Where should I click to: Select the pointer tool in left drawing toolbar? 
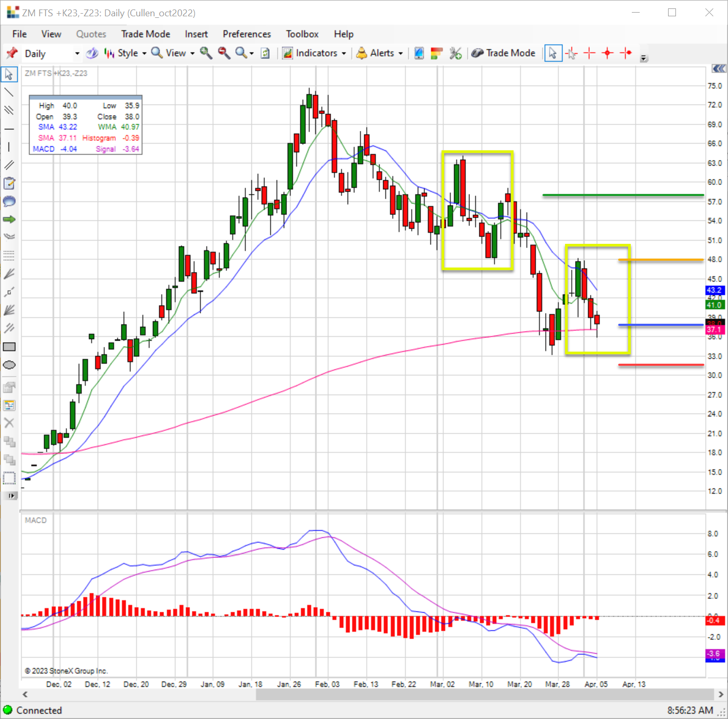9,74
